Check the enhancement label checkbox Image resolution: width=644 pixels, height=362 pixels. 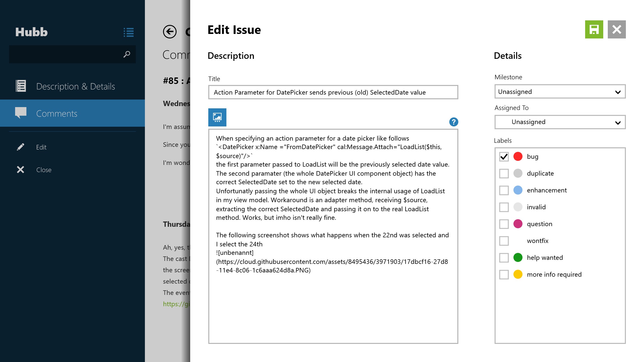504,190
